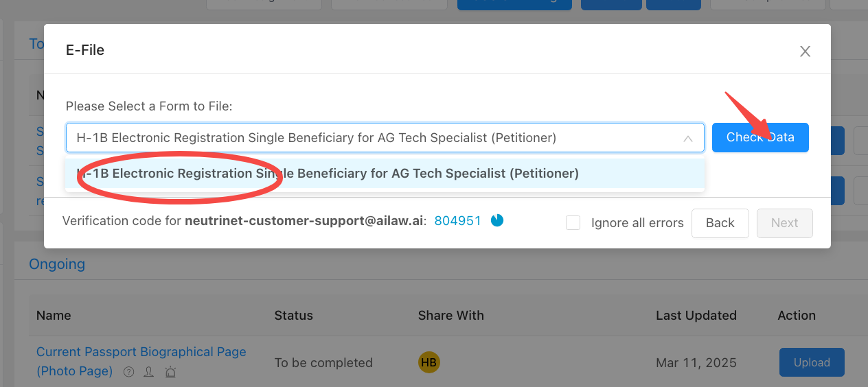This screenshot has width=868, height=387.
Task: Click the Upload button for passport page
Action: (x=811, y=362)
